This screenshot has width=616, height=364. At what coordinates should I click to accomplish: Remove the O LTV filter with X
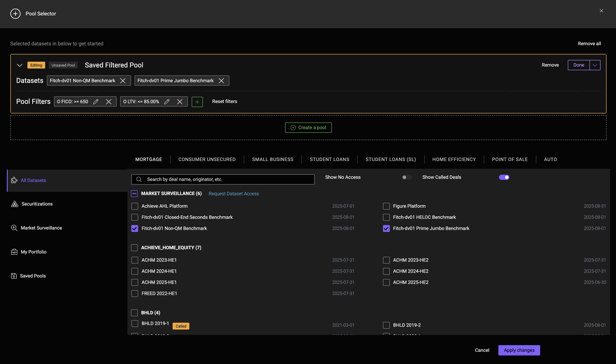point(179,101)
